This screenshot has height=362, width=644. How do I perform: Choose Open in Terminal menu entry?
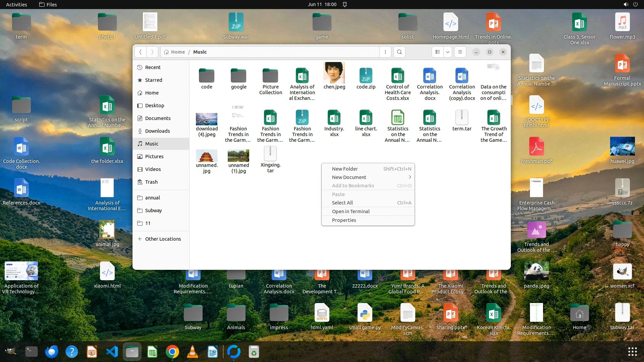click(x=351, y=212)
